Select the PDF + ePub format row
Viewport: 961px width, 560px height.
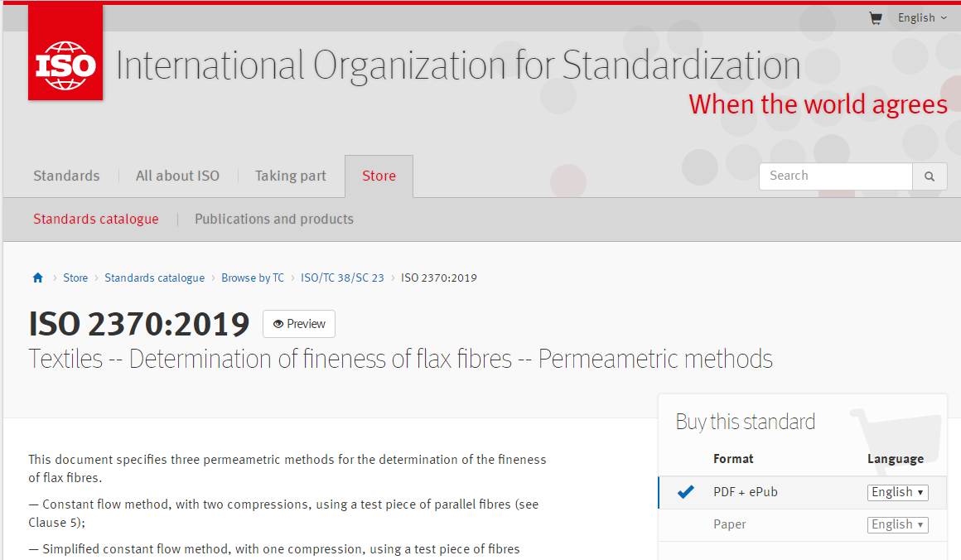coord(803,492)
